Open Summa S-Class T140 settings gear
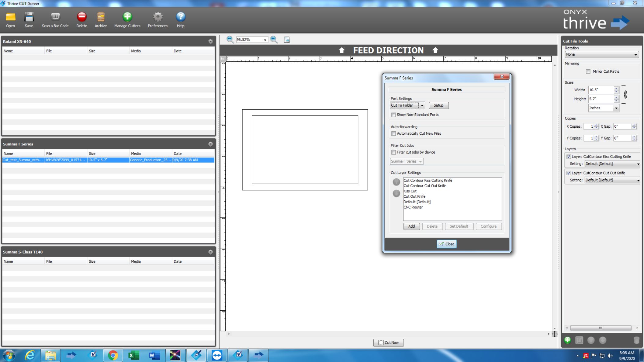Image resolution: width=644 pixels, height=362 pixels. tap(210, 252)
